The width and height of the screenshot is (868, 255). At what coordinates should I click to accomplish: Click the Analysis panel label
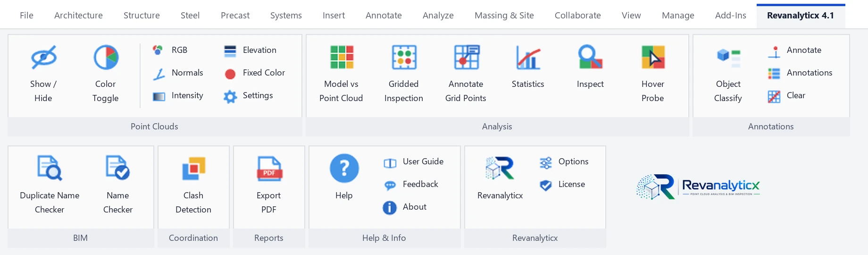click(x=497, y=127)
